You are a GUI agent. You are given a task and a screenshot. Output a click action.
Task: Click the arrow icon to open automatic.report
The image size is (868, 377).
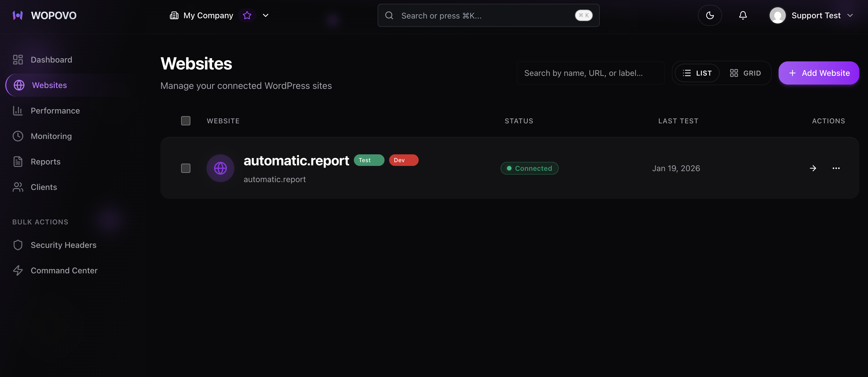coord(813,168)
